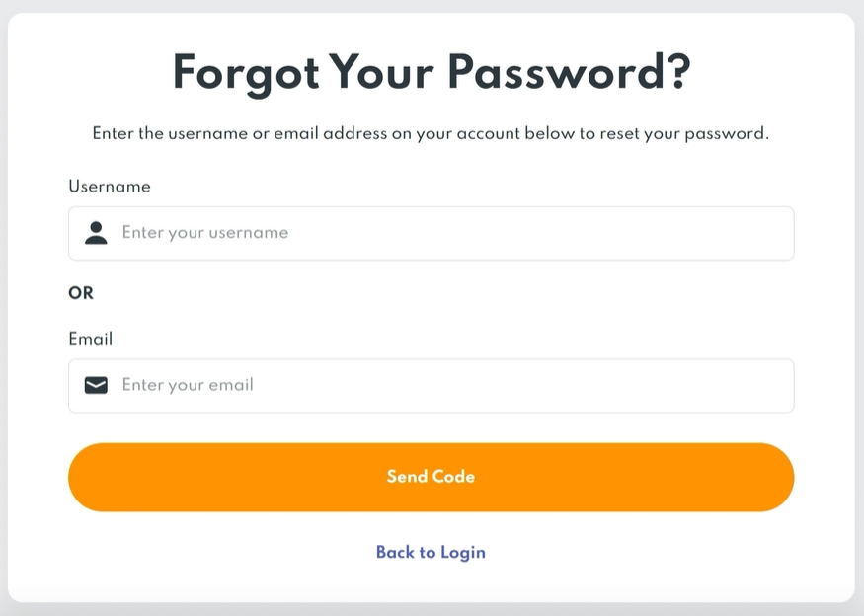Click the "Username" field label
The width and height of the screenshot is (864, 616).
click(110, 186)
